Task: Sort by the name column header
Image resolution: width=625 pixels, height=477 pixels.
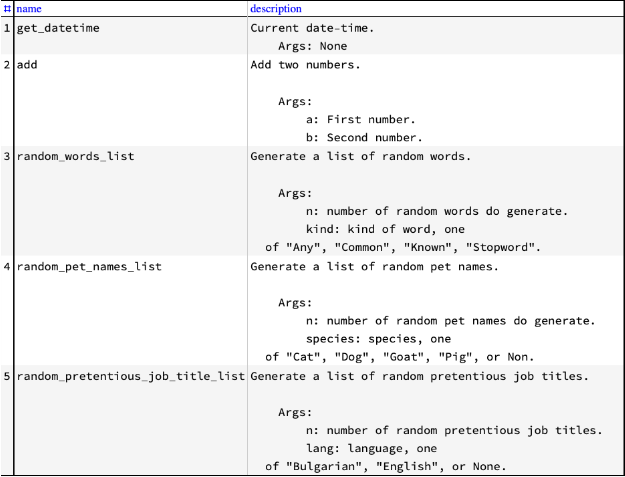Action: click(29, 9)
